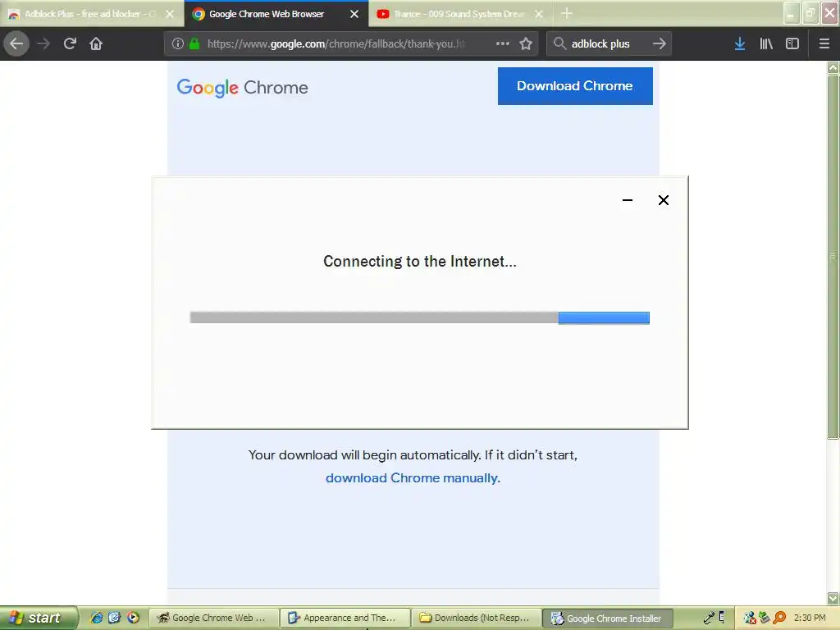The width and height of the screenshot is (840, 630).
Task: Switch to Google Chrome Web taskbar button
Action: pyautogui.click(x=213, y=618)
